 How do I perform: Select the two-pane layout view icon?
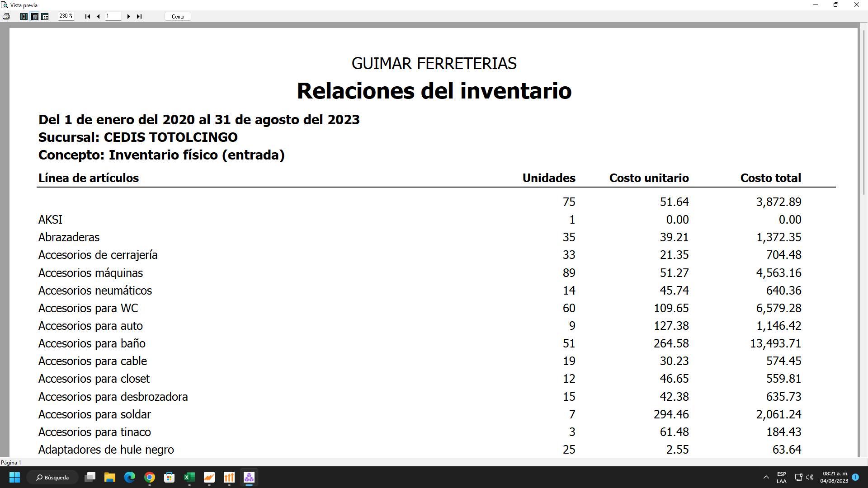pos(45,16)
